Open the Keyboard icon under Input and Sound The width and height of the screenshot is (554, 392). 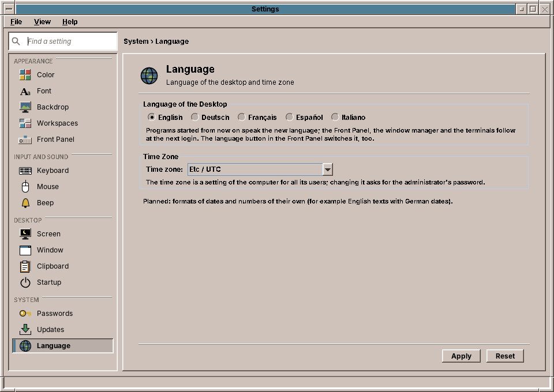(25, 171)
